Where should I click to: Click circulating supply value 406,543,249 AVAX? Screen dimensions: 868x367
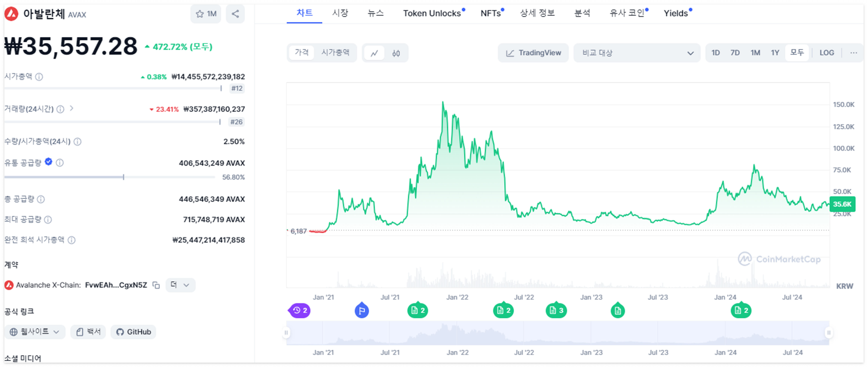coord(212,163)
